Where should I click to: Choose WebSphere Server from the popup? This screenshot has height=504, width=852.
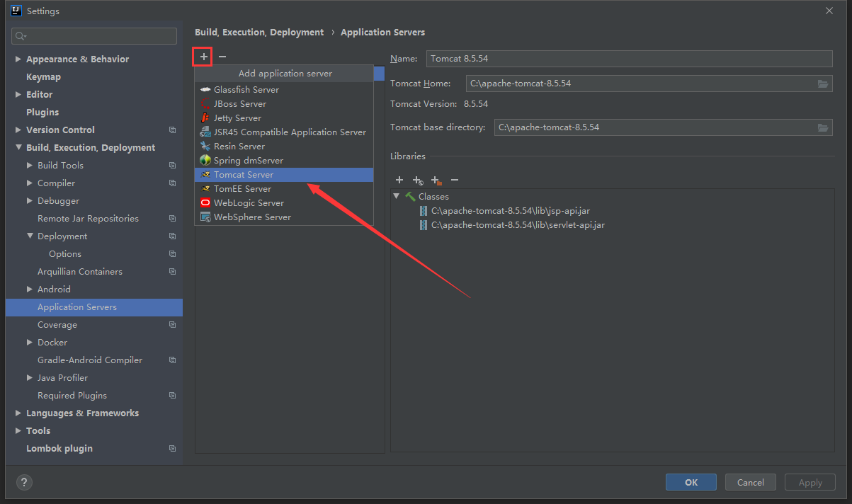point(284,217)
